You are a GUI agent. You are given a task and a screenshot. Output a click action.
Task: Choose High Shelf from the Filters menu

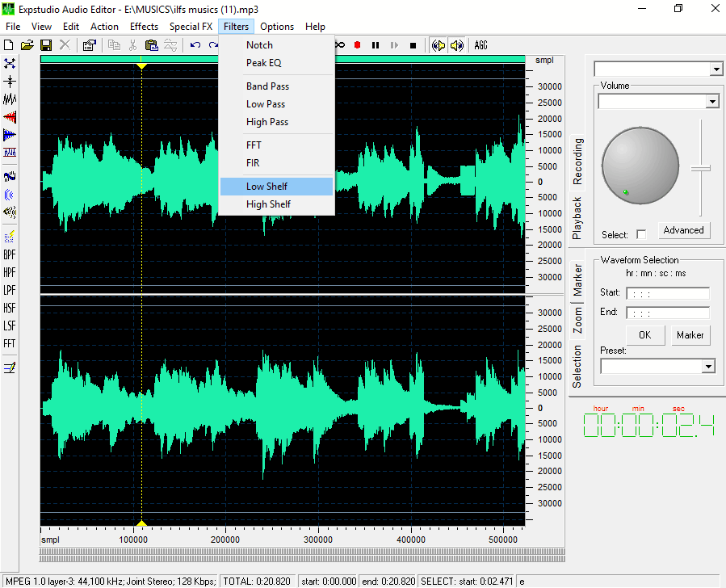(276, 204)
